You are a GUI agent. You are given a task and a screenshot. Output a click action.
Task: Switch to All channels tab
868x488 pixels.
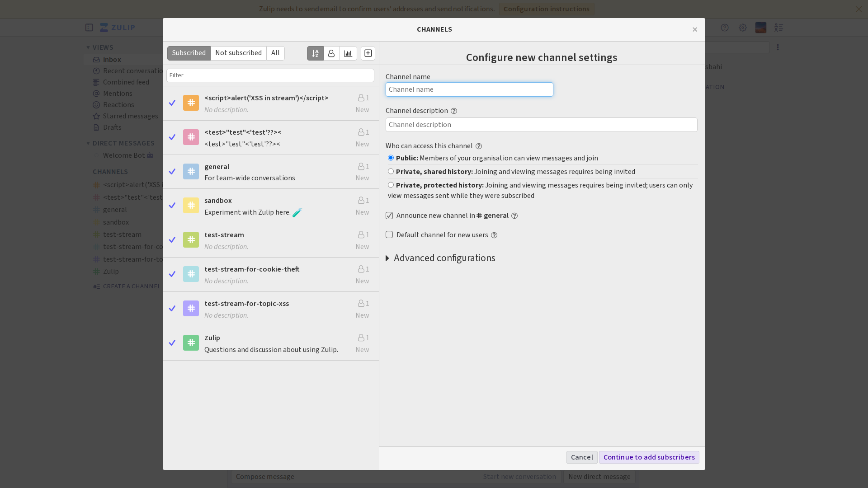[275, 53]
